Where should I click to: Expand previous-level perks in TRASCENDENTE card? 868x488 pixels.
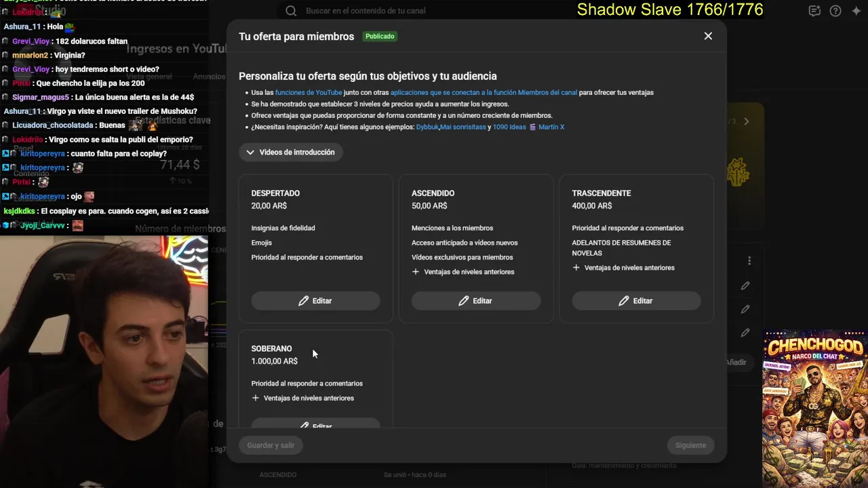click(623, 268)
